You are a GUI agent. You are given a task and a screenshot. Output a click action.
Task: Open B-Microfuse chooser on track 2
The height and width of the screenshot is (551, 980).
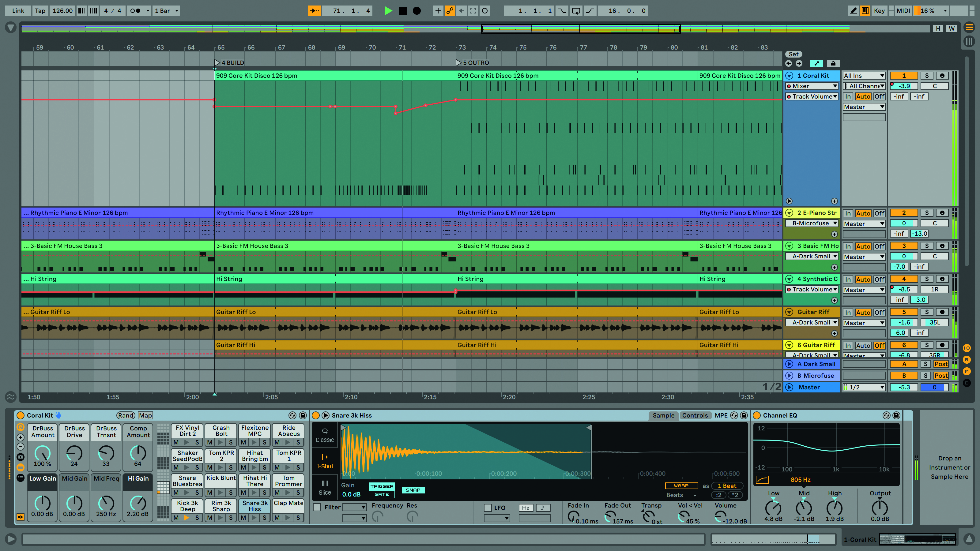click(x=812, y=223)
